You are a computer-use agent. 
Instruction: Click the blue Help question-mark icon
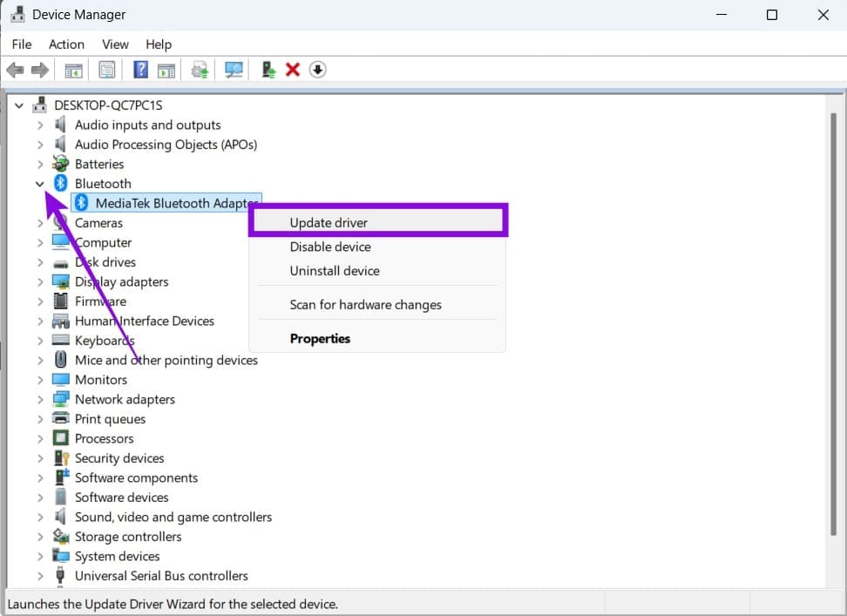pyautogui.click(x=140, y=70)
